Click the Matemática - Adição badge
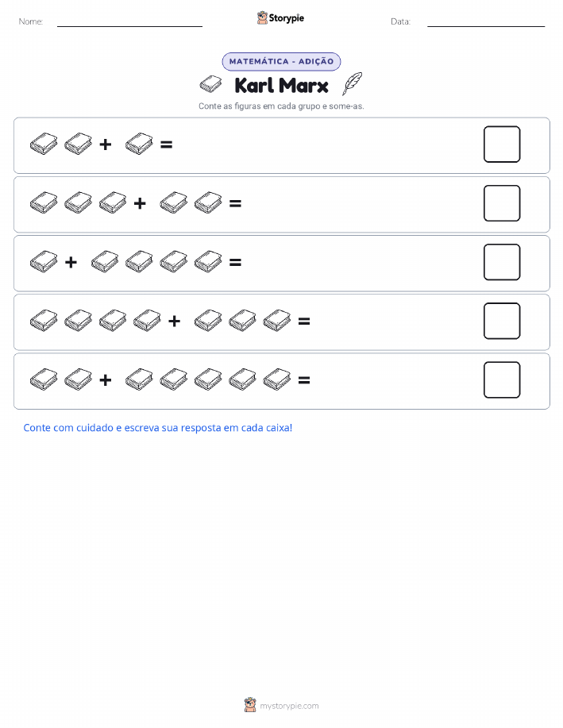Screen dimensions: 563x728 point(281,61)
